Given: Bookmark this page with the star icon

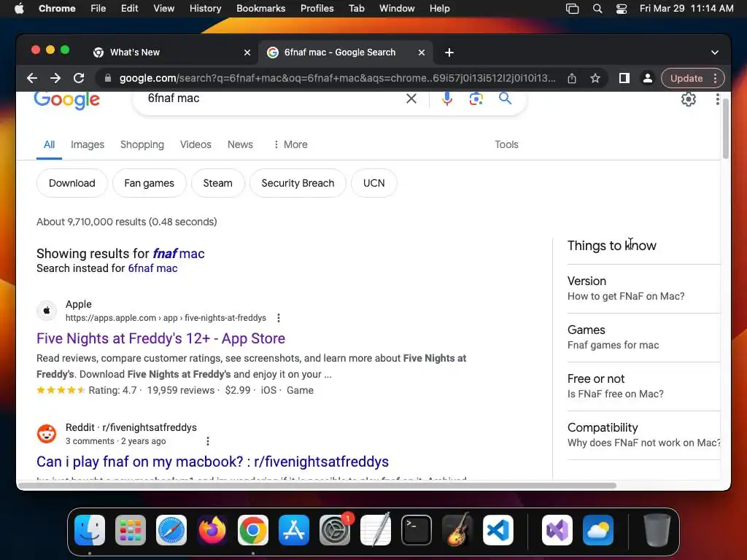Looking at the screenshot, I should [x=595, y=78].
